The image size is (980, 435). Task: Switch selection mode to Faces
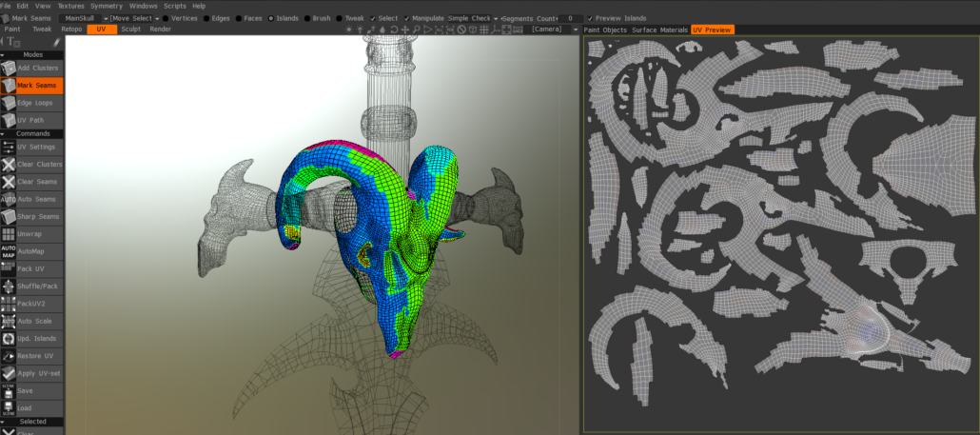tap(238, 18)
